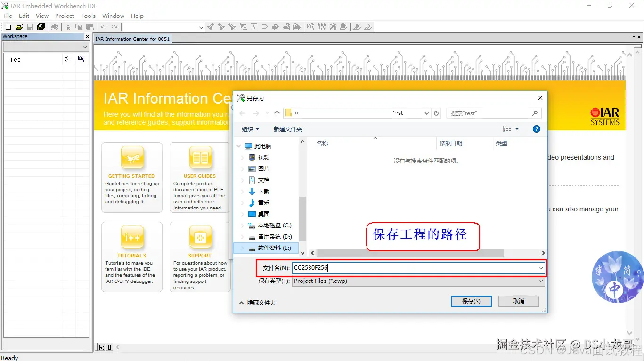Click the 取消 button
644x361 pixels.
(x=519, y=301)
